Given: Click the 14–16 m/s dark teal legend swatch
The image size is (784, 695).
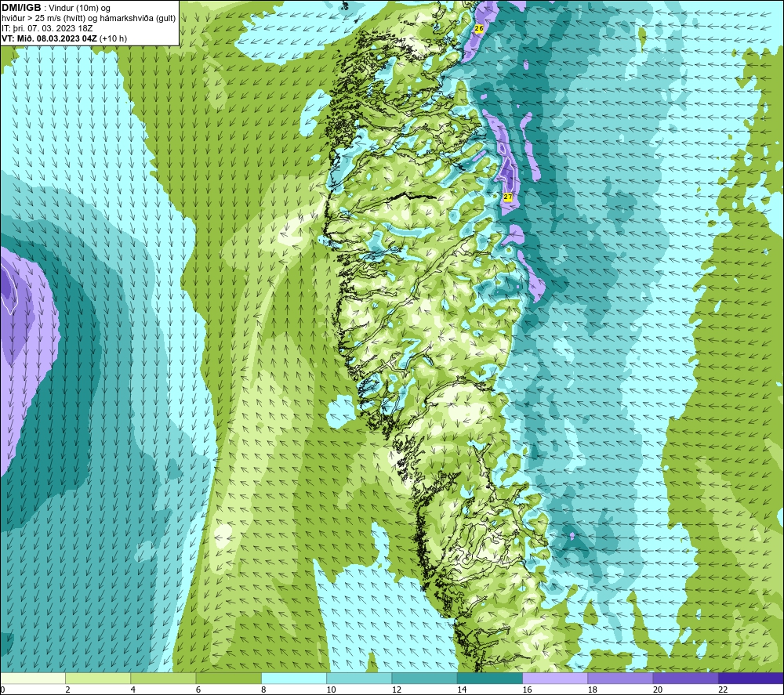Looking at the screenshot, I should pyautogui.click(x=490, y=678).
